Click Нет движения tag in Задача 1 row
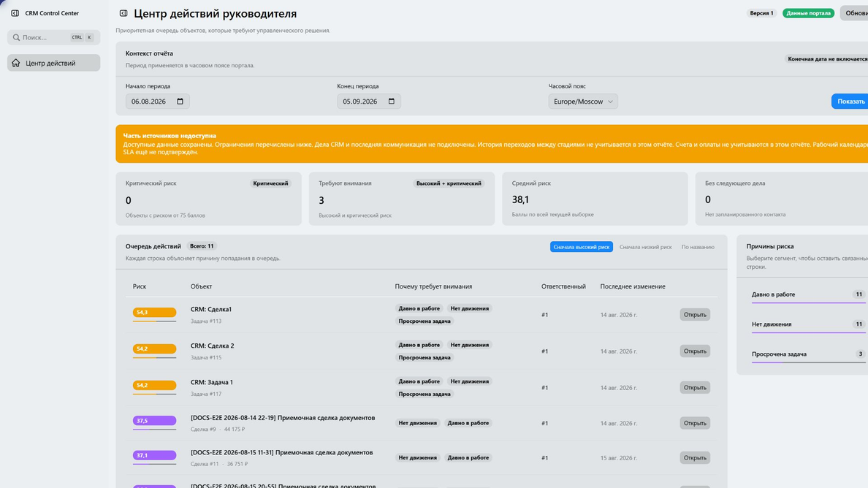Image resolution: width=868 pixels, height=488 pixels. pyautogui.click(x=469, y=382)
